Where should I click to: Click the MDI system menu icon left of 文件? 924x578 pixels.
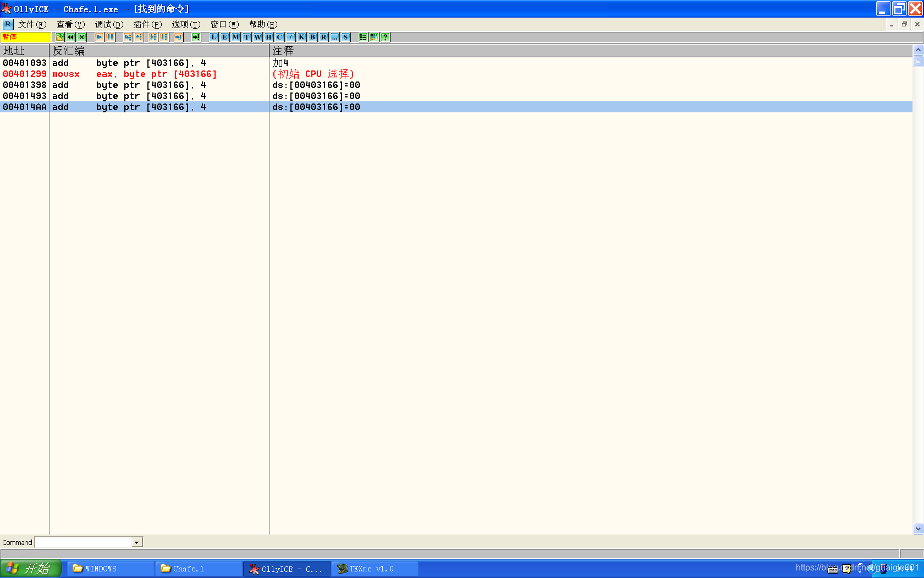pyautogui.click(x=8, y=24)
